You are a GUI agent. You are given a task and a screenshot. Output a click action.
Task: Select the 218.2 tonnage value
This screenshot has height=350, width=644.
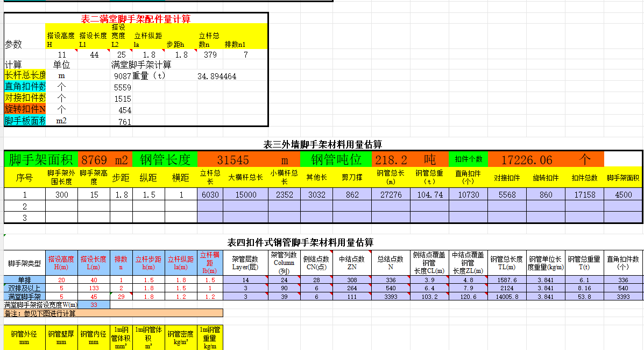[391, 159]
